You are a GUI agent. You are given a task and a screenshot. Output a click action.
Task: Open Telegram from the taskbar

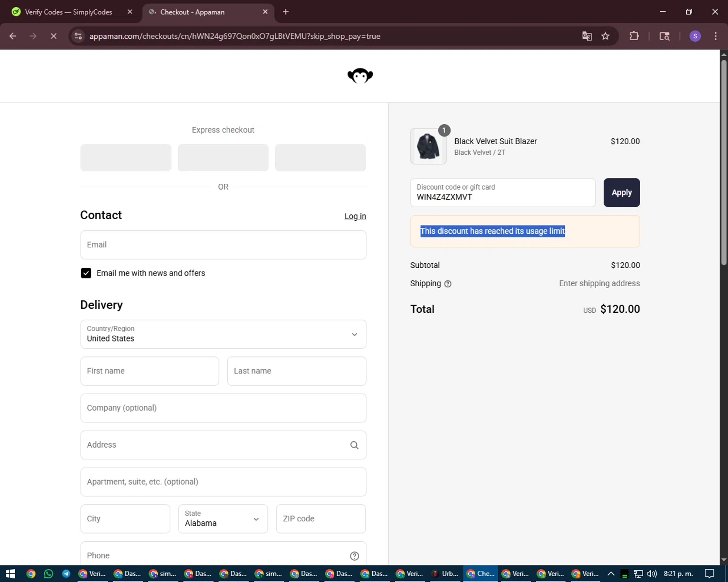(66, 574)
